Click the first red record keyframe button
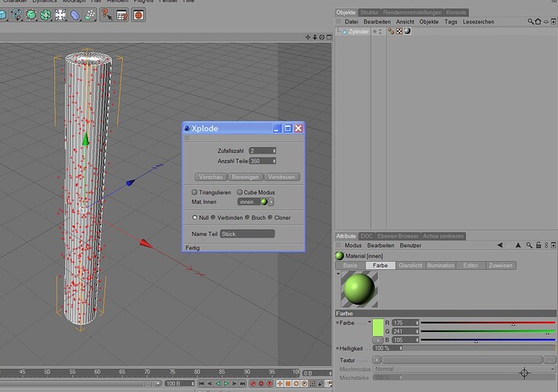This screenshot has height=392, width=558. click(x=252, y=383)
